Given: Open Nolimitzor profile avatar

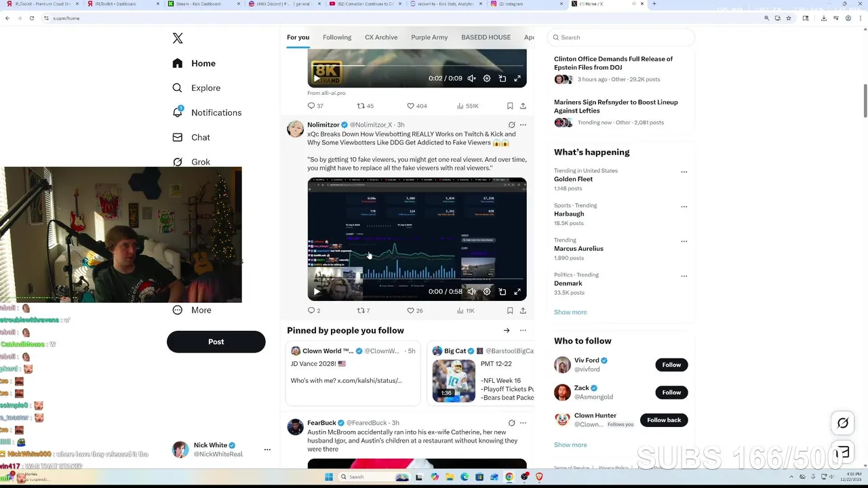Looking at the screenshot, I should pyautogui.click(x=295, y=129).
